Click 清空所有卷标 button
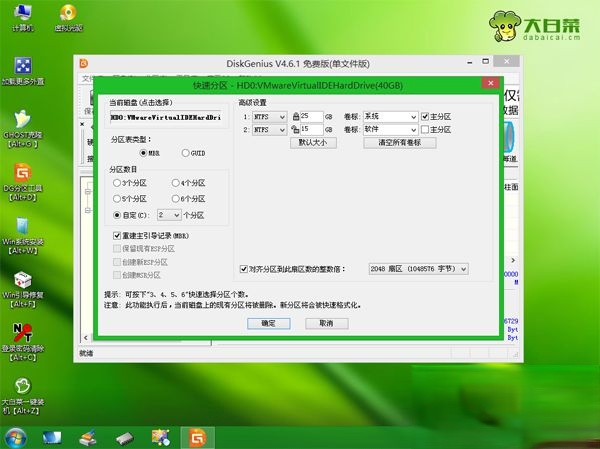This screenshot has height=449, width=600. pyautogui.click(x=399, y=143)
